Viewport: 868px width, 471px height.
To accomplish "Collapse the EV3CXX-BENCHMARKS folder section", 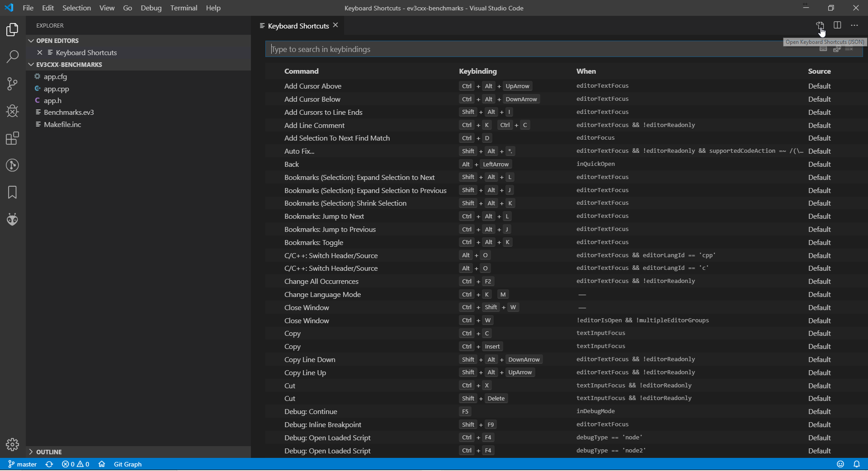I will click(138, 65).
